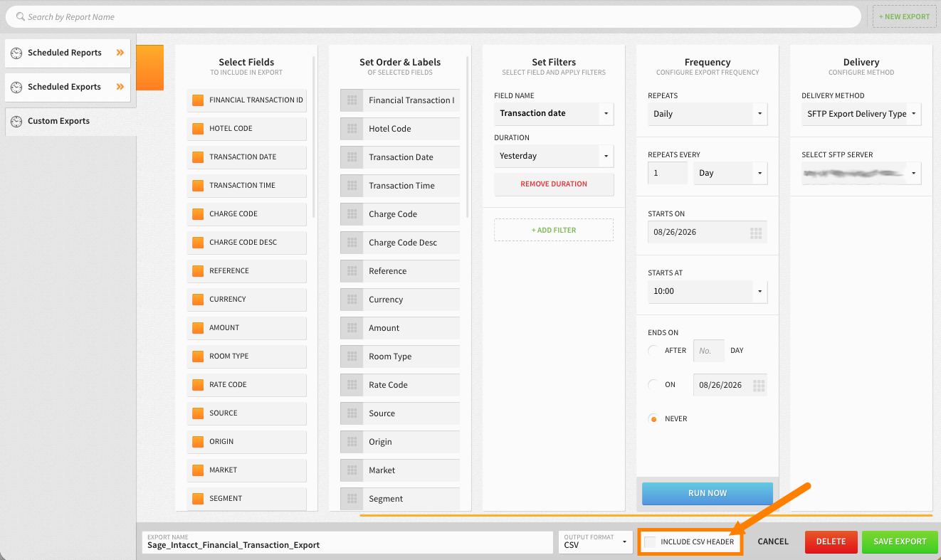Screen dimensions: 941x560
Task: Click the drag grip icon for Reference
Action: click(x=351, y=271)
